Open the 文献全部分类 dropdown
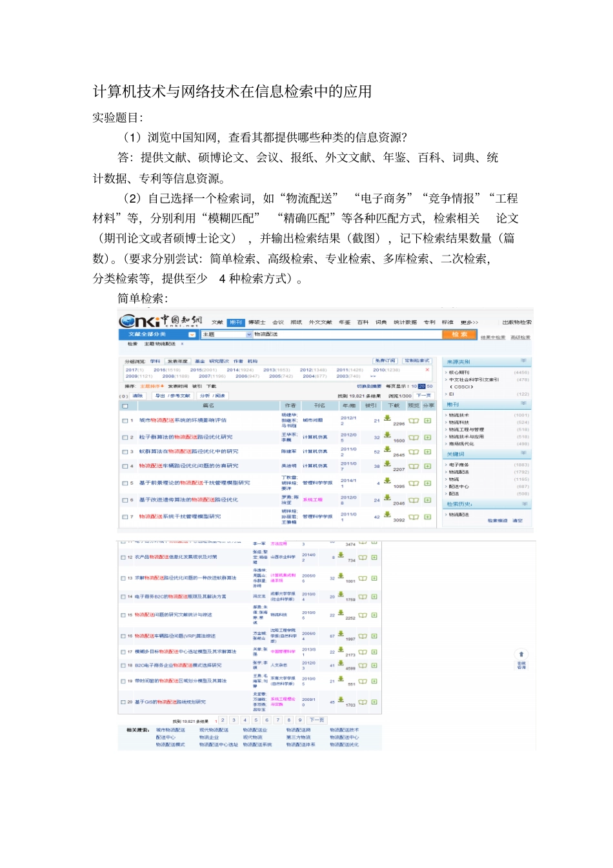The image size is (613, 868). coord(192,334)
